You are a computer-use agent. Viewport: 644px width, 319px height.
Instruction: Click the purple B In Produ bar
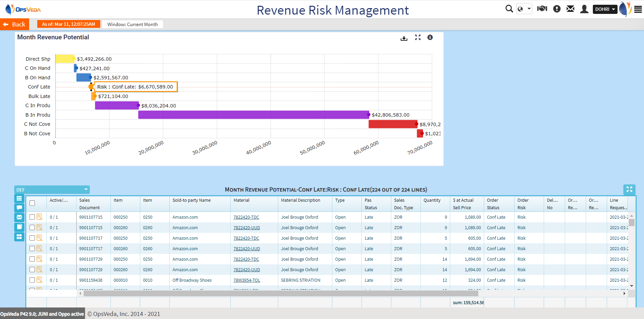(x=253, y=115)
